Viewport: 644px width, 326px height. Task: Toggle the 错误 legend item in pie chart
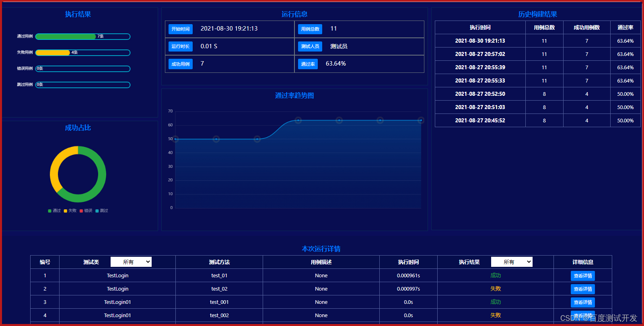86,210
